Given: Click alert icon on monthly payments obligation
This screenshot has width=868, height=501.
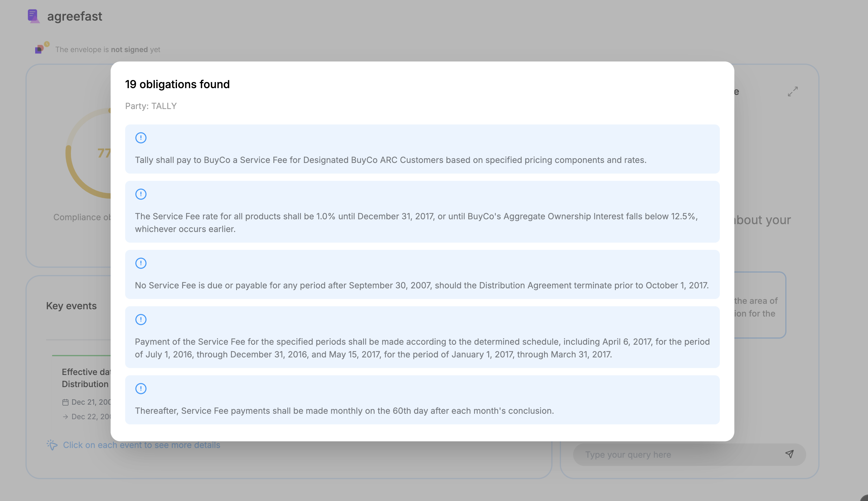Looking at the screenshot, I should (x=141, y=389).
